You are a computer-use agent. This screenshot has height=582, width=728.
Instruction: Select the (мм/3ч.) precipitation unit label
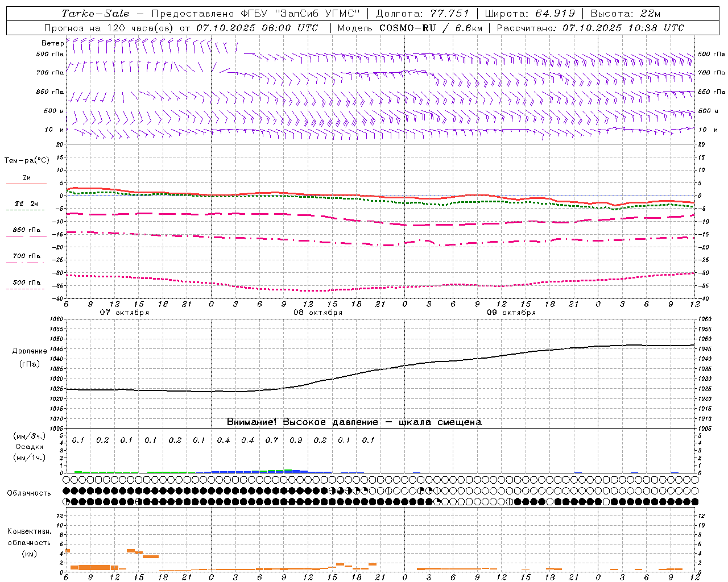click(30, 436)
